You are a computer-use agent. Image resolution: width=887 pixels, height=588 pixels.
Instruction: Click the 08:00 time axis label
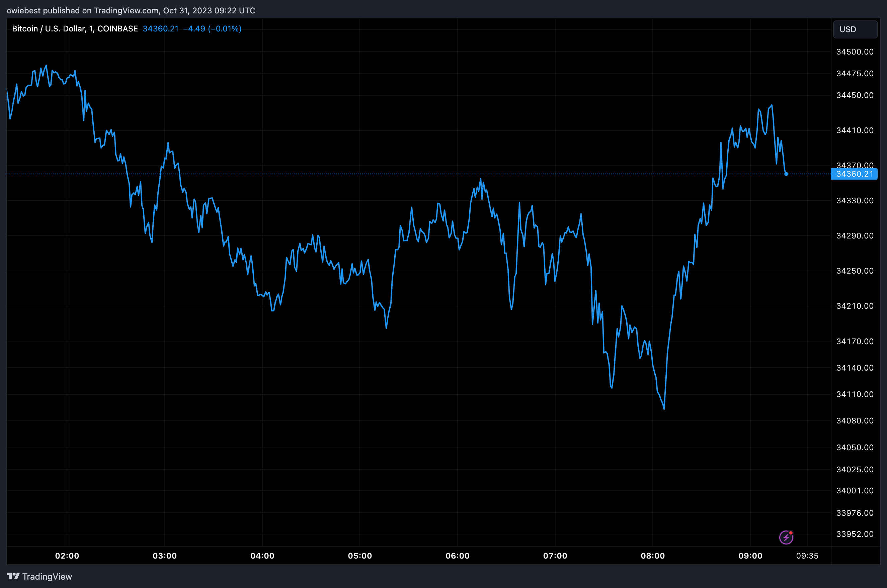coord(652,556)
